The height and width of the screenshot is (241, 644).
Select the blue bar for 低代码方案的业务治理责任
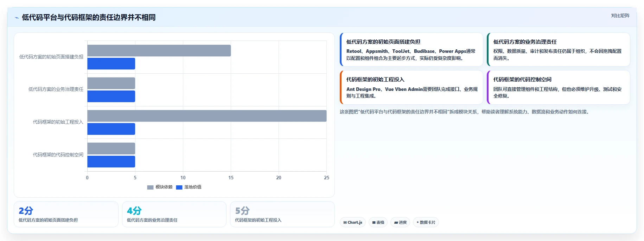point(111,96)
